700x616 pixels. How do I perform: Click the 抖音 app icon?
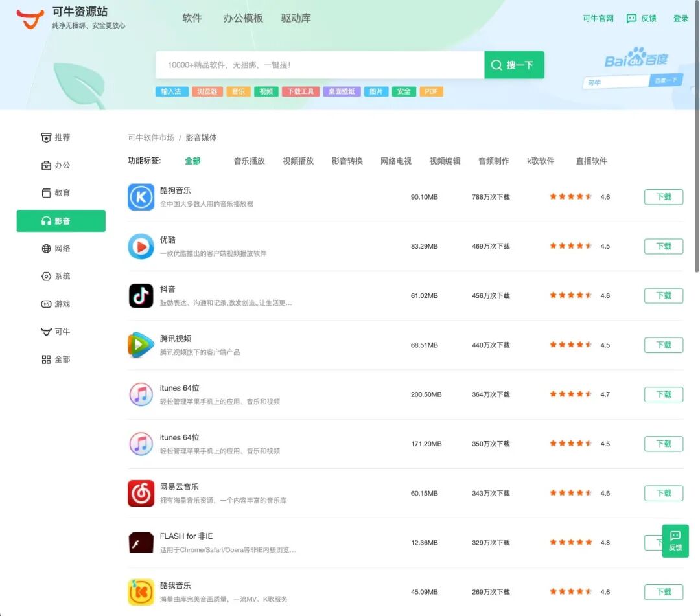pos(141,295)
